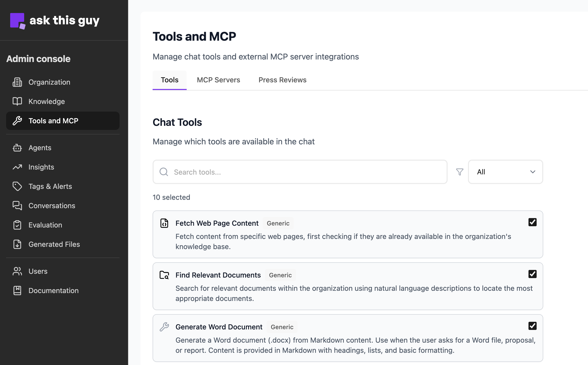This screenshot has width=588, height=365.
Task: Toggle off Generate Word Document
Action: point(532,326)
